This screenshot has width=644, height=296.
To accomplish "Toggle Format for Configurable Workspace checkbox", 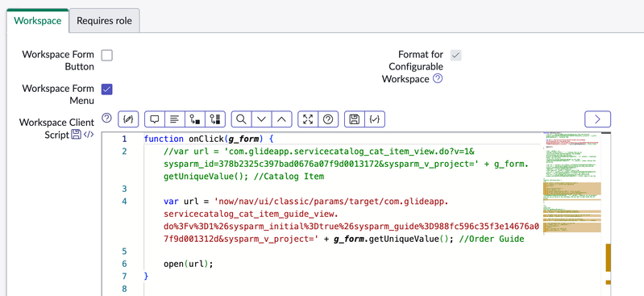I will pyautogui.click(x=456, y=55).
